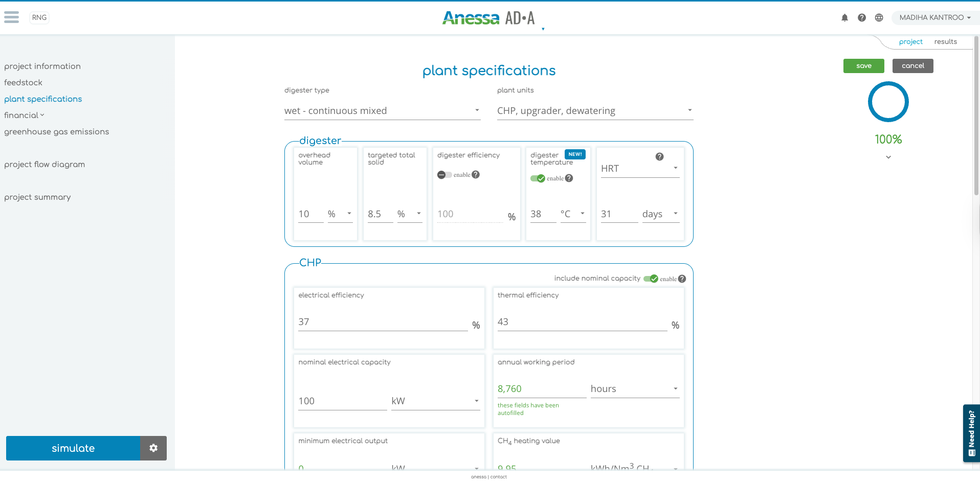Open the language globe icon
This screenshot has height=484, width=980.
pyautogui.click(x=879, y=17)
